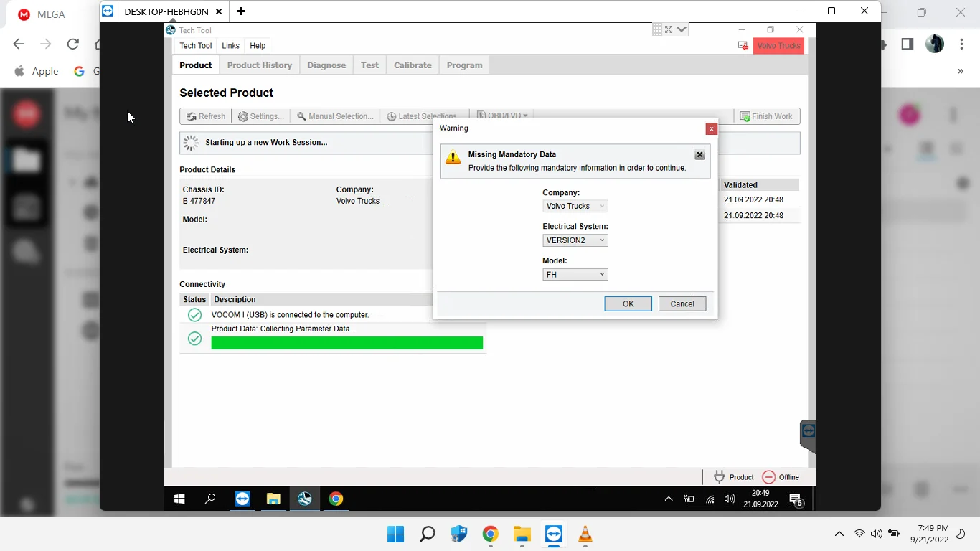Click the Chrome profile avatar
This screenshot has width=980, height=551.
pyautogui.click(x=935, y=44)
